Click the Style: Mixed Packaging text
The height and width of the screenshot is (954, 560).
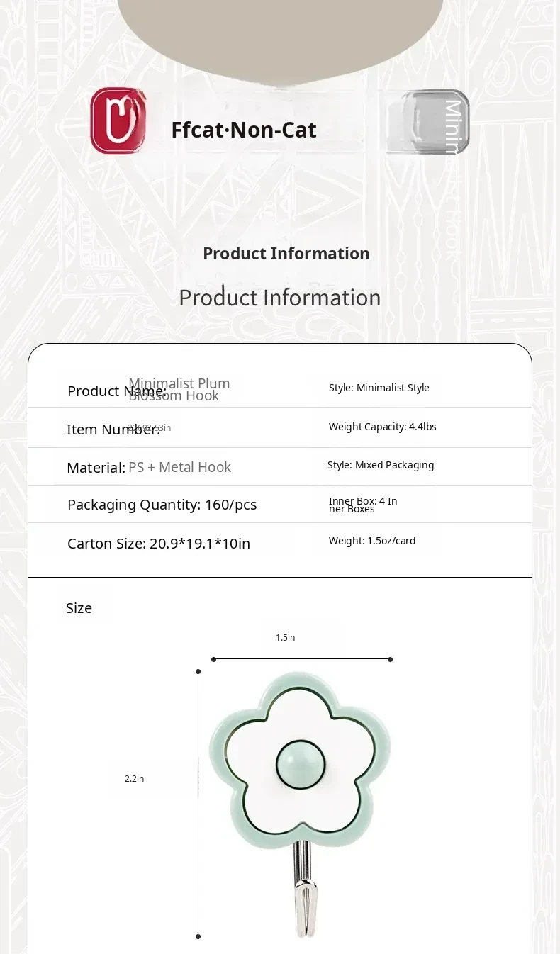tap(380, 465)
